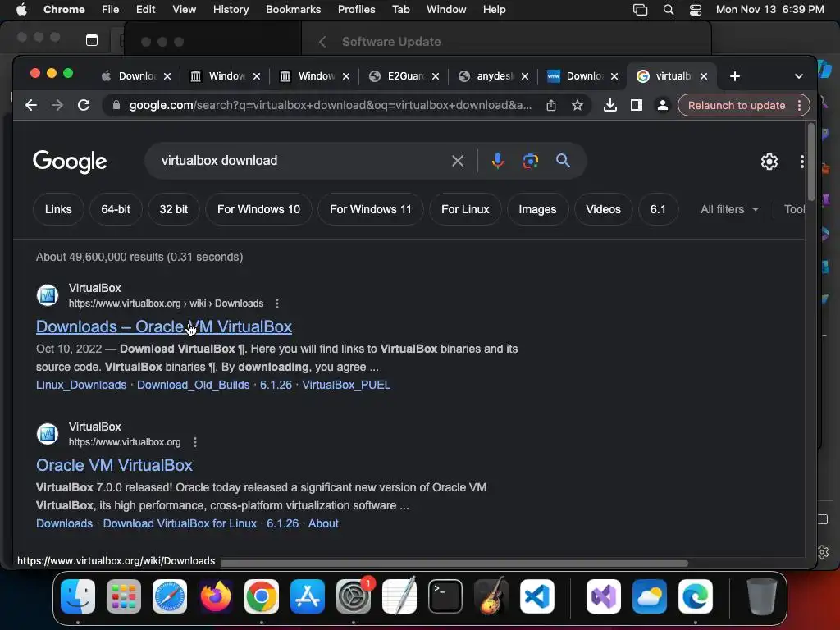Toggle the Chrome side panel icon
This screenshot has width=840, height=630.
coord(636,105)
